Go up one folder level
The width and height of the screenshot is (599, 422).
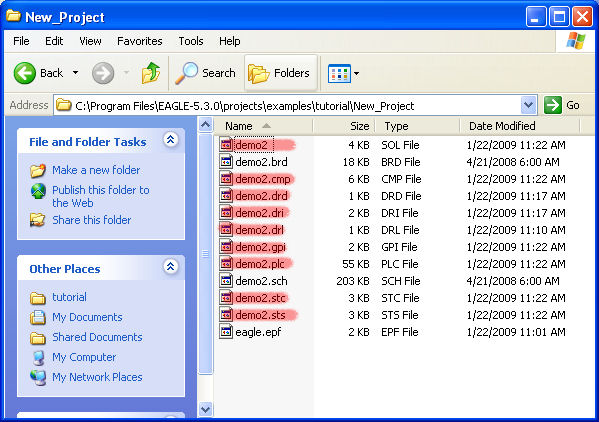(151, 73)
